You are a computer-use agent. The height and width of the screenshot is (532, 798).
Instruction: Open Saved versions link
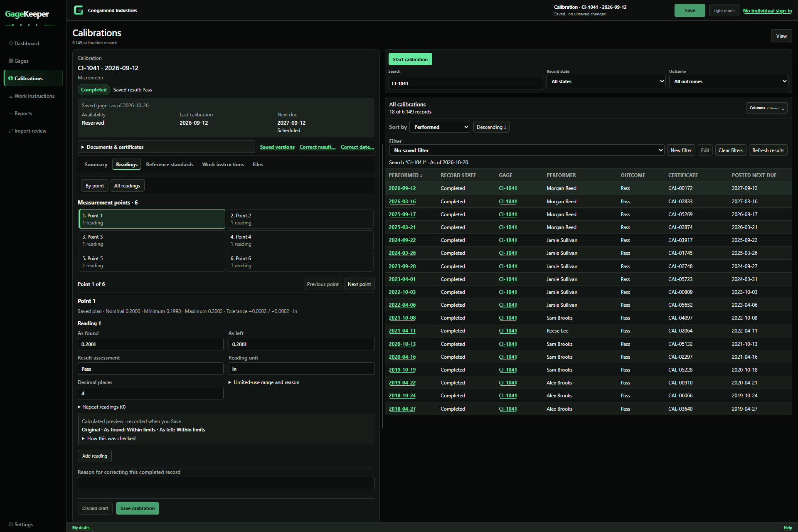click(277, 147)
